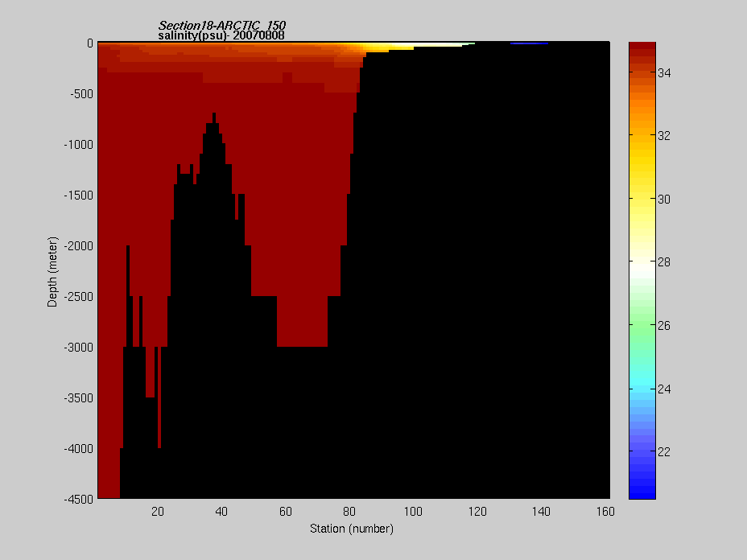
Task: Click the colorbar label '32'
Action: click(x=664, y=136)
